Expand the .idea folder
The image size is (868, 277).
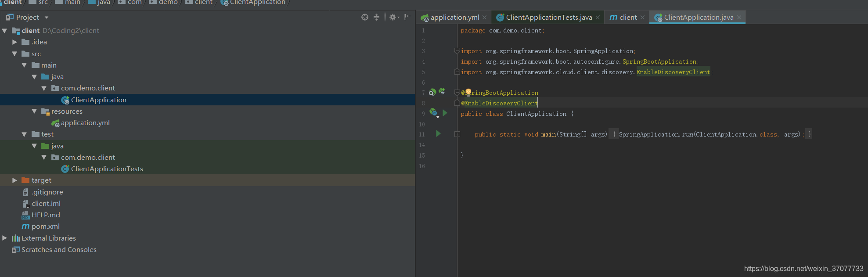pyautogui.click(x=14, y=42)
